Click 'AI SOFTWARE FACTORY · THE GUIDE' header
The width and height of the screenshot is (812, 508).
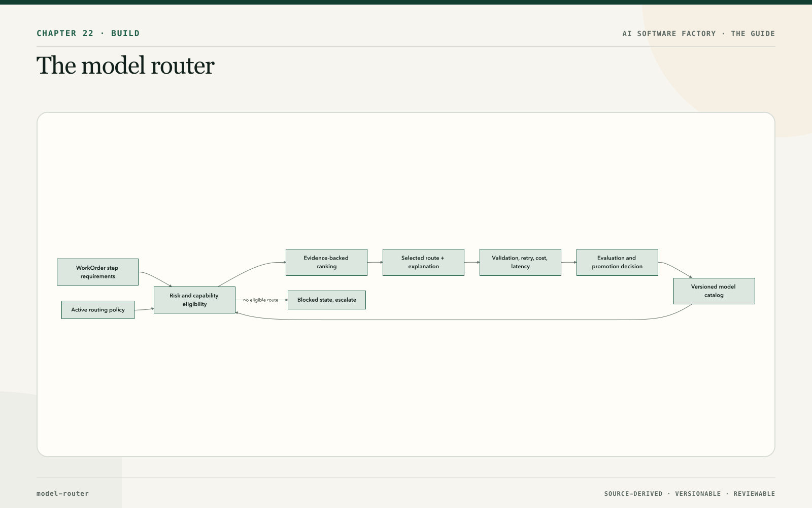click(x=699, y=34)
